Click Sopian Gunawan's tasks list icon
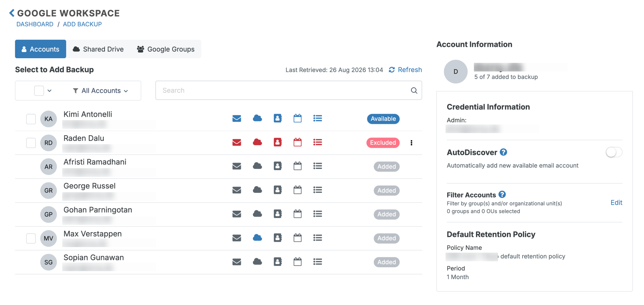This screenshot has height=305, width=644. [x=318, y=262]
